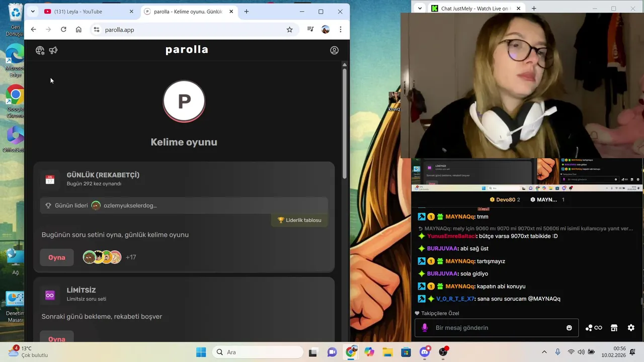This screenshot has height=362, width=644.
Task: Click the MAYN... top gifter entry
Action: point(547,200)
